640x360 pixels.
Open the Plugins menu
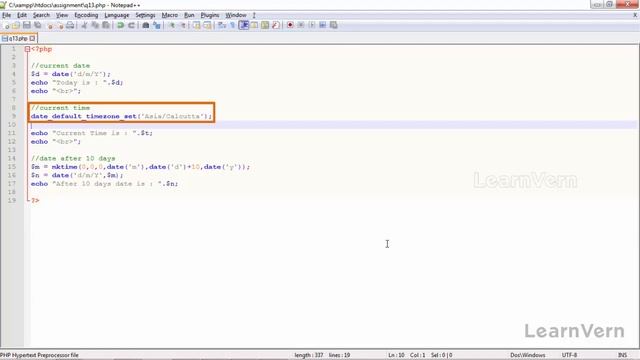tap(210, 15)
